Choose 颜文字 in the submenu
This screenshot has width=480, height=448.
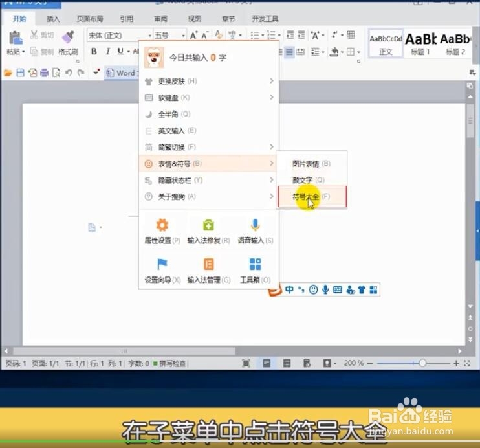click(312, 180)
